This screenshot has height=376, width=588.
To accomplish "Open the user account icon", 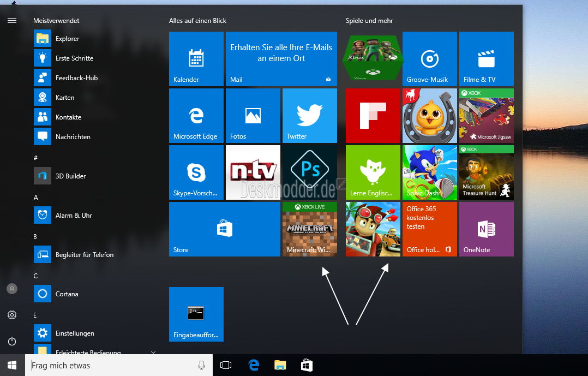I will 12,289.
